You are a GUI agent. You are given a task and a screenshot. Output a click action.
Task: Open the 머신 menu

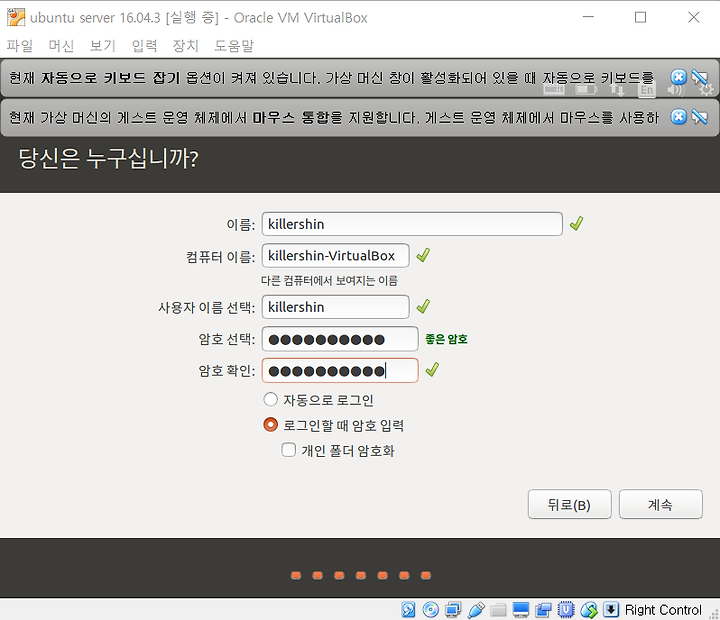(x=61, y=45)
